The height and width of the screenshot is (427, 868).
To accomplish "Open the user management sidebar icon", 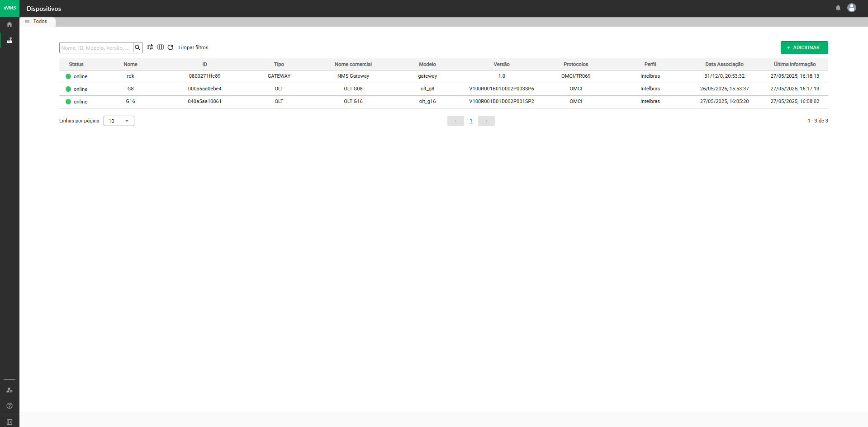I will 9,390.
